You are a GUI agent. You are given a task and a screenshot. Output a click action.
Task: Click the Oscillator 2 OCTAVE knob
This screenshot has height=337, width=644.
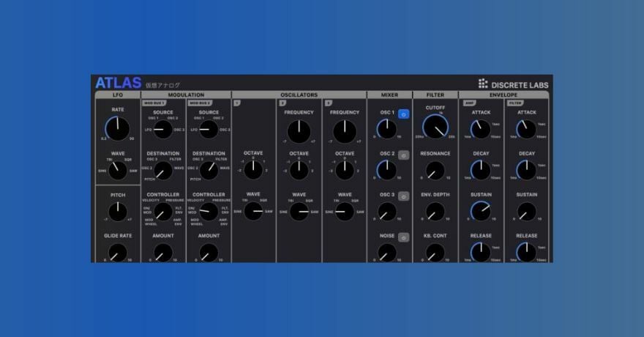(299, 170)
